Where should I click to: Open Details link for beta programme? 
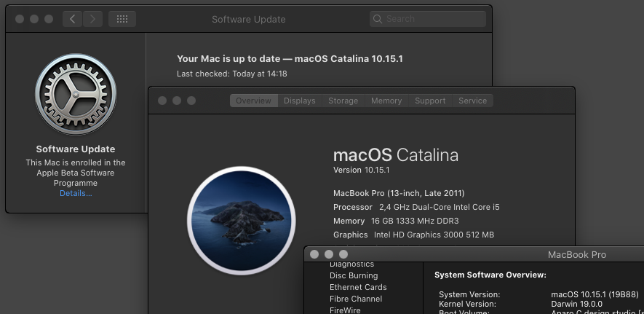tap(76, 193)
